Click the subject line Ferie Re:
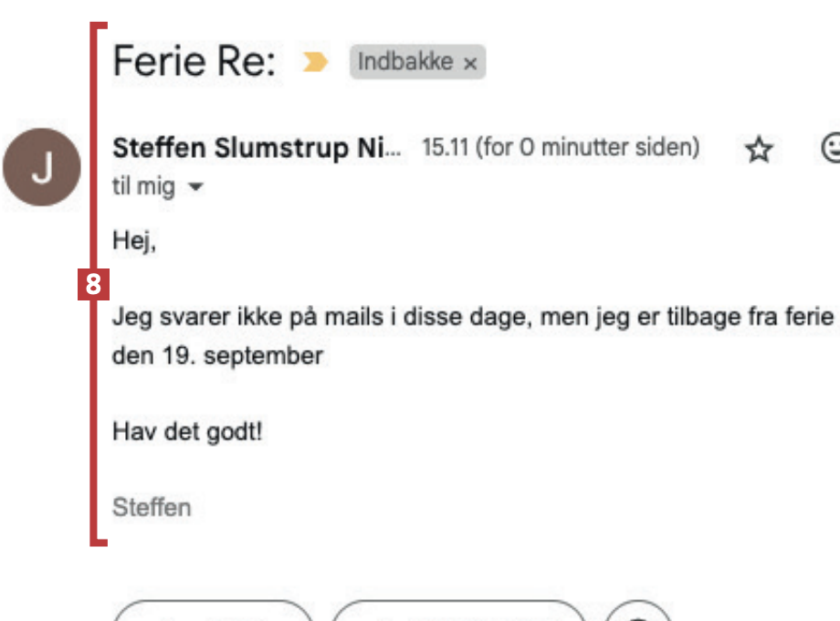The image size is (840, 621). pyautogui.click(x=195, y=62)
